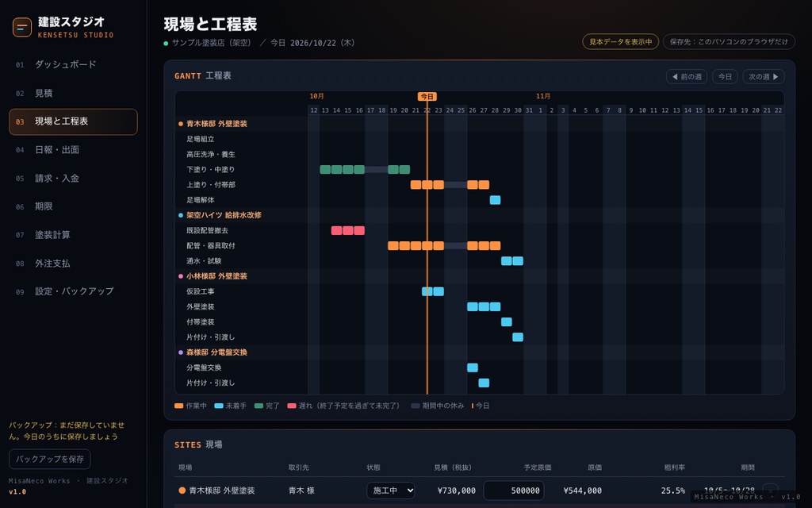This screenshot has width=812, height=508.
Task: Select the 配管・器具取付 row label
Action: click(211, 246)
